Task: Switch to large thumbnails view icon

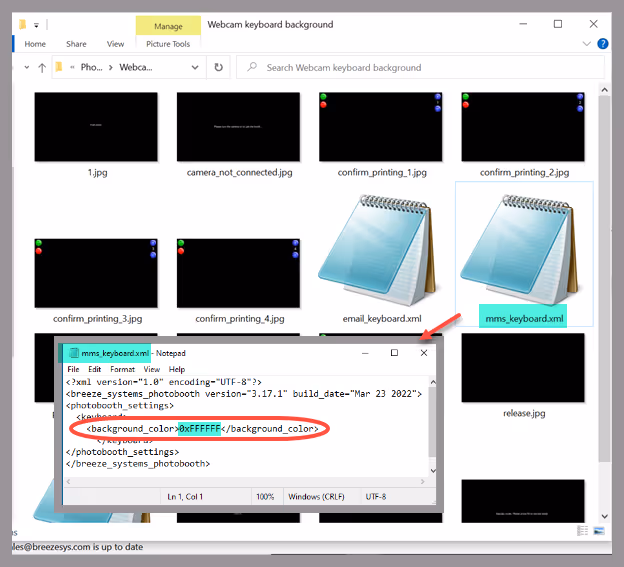Action: (x=599, y=530)
